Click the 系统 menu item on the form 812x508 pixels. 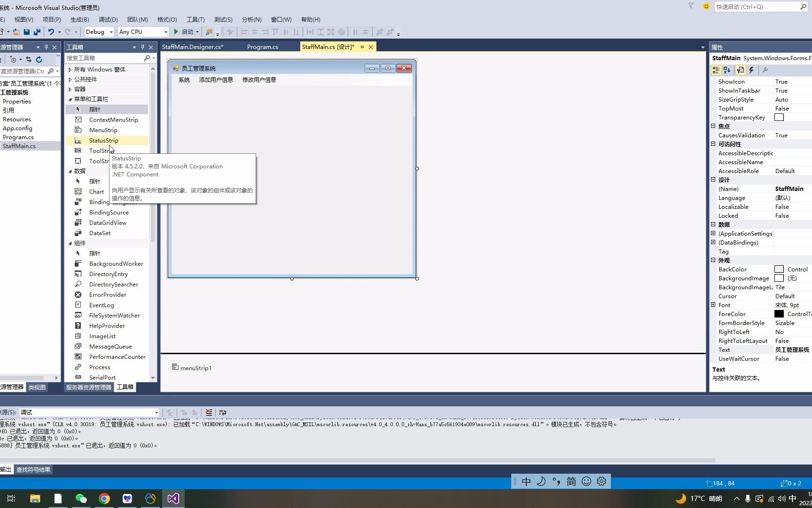184,80
